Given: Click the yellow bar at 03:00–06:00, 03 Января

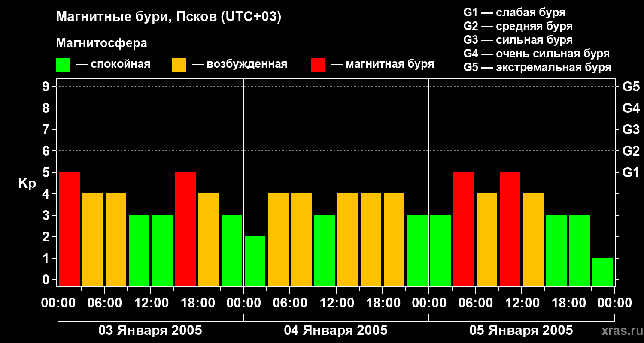Looking at the screenshot, I should point(93,240).
